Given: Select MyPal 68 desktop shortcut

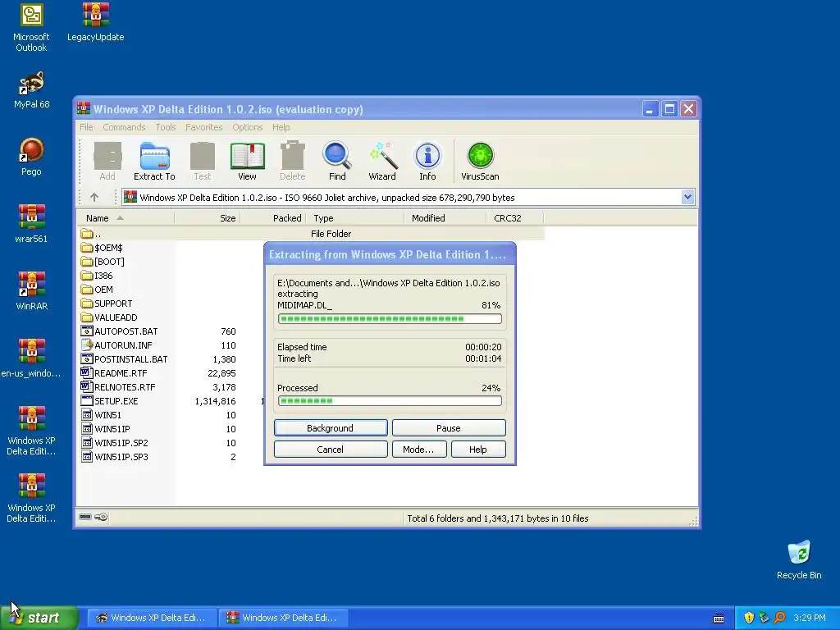Looking at the screenshot, I should [x=32, y=90].
